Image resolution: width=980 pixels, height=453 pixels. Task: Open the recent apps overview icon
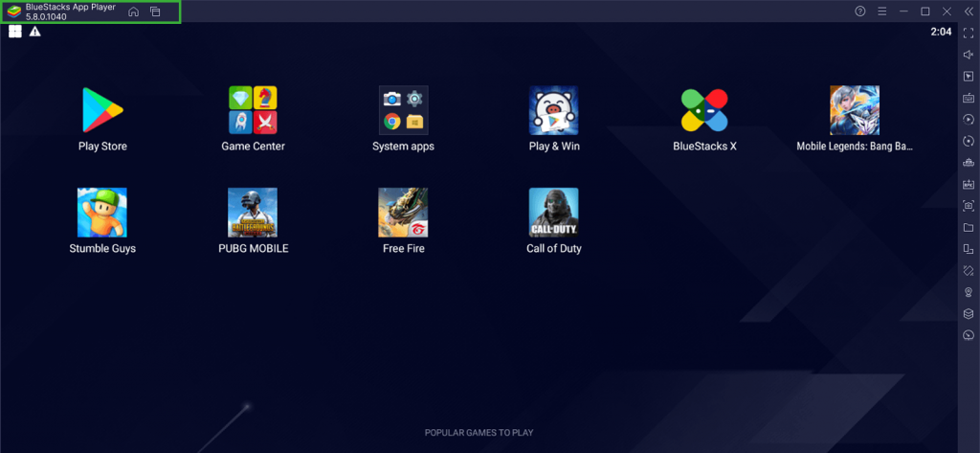pos(155,11)
